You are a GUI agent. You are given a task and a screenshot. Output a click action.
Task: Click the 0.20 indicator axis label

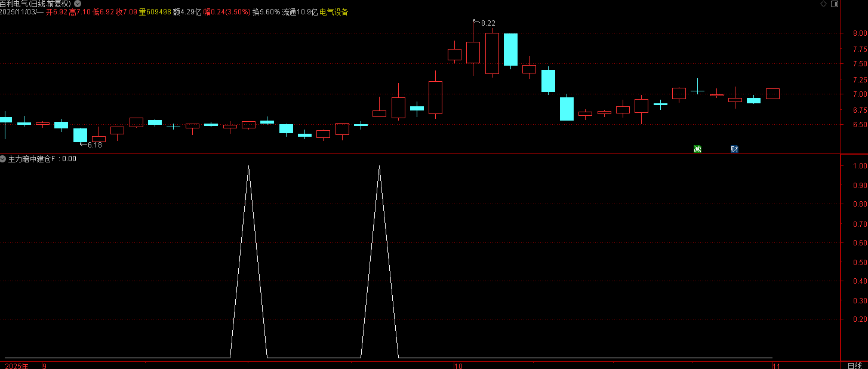click(860, 319)
